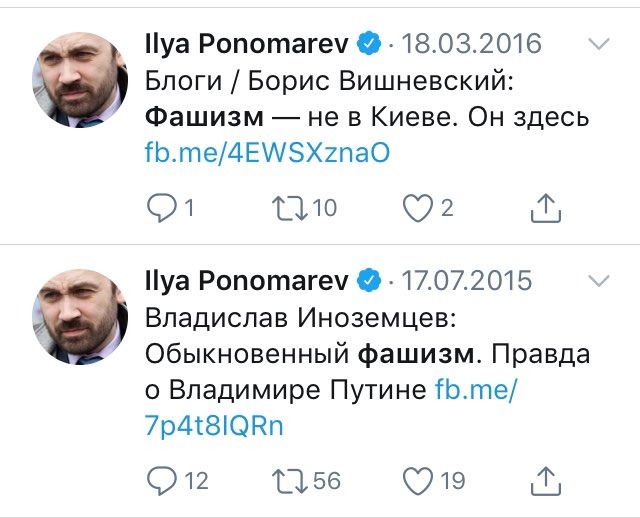640x518 pixels.
Task: Like the tweet with 19 likes
Action: point(418,481)
